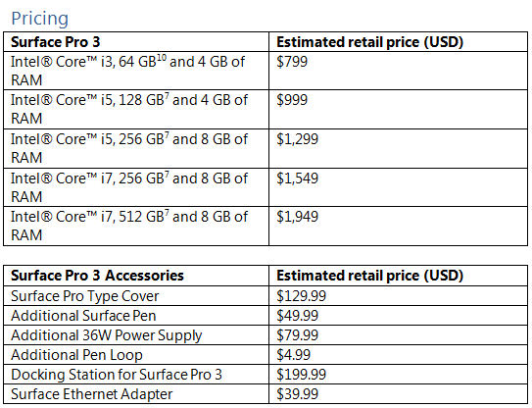Image resolution: width=532 pixels, height=408 pixels.
Task: Select the Additional 36W Power Supply entry
Action: (x=107, y=335)
